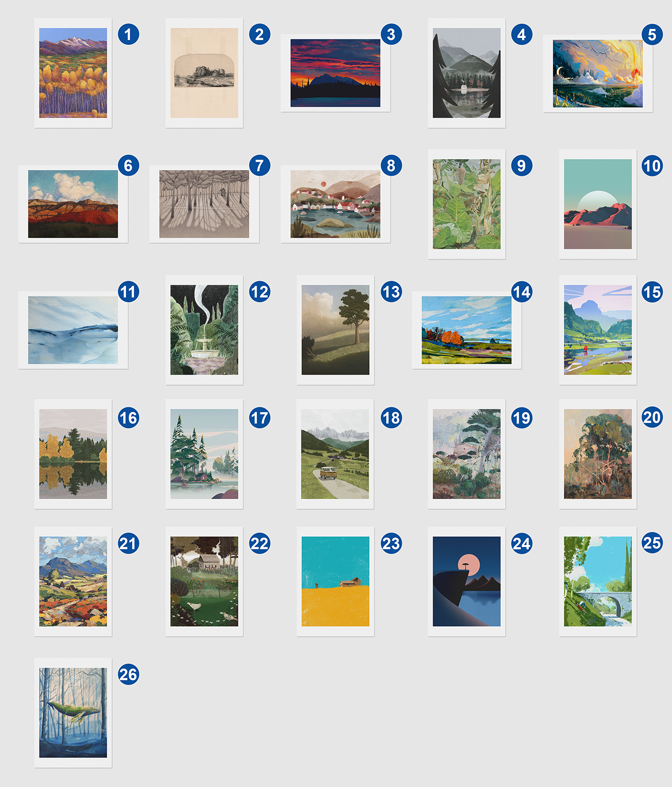Select the yellow field teal sky print
The image size is (672, 787).
tap(335, 582)
